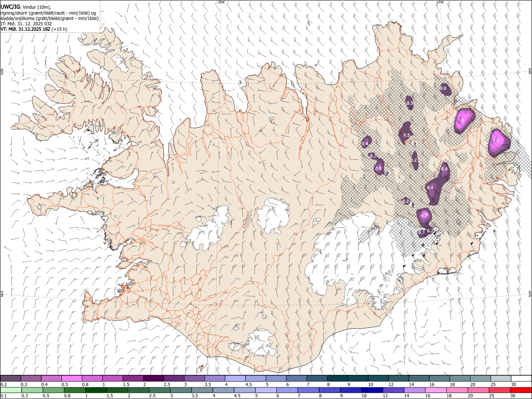Click the 20W longitude label
Screen dimensions: 532x399
[221, 2]
